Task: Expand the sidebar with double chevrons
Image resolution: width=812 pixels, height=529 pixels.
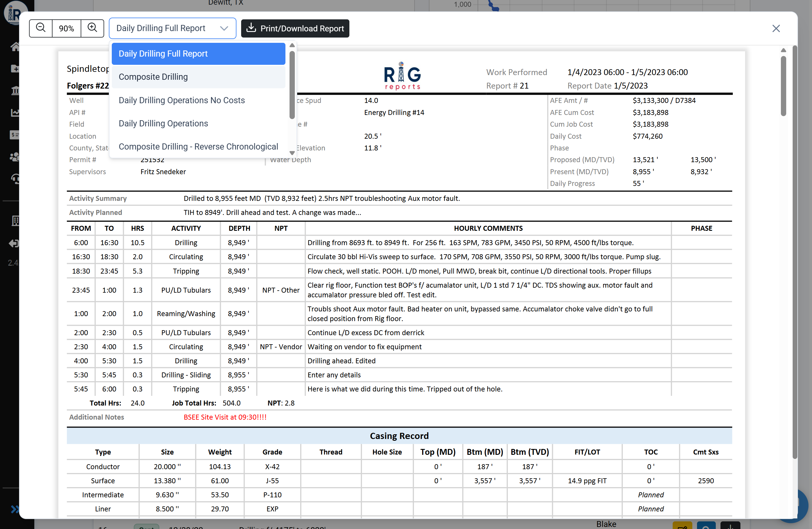Action: [x=15, y=509]
